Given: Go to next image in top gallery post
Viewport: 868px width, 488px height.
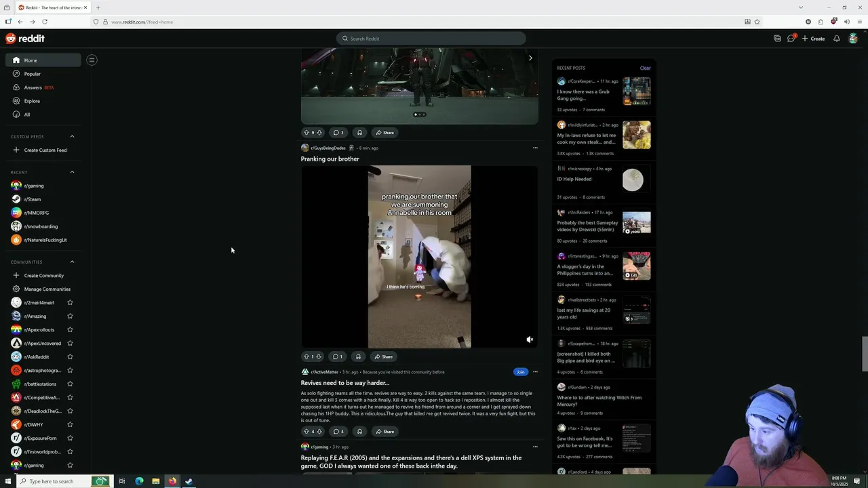Looking at the screenshot, I should point(530,58).
